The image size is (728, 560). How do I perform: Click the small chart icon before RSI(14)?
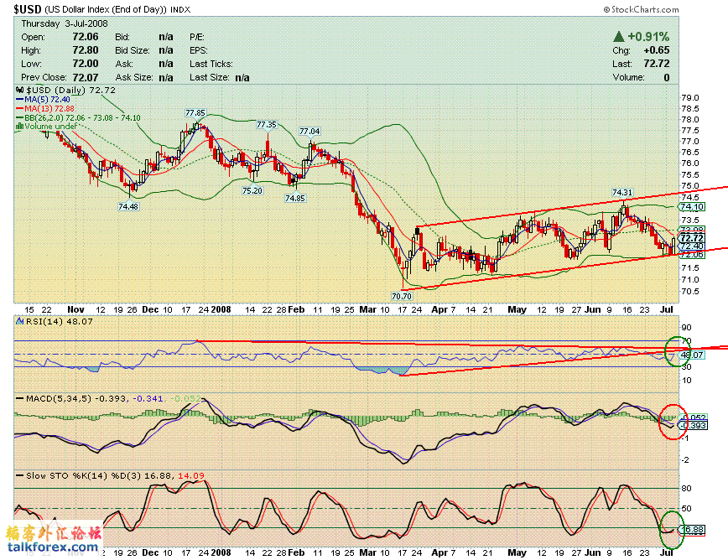19,320
